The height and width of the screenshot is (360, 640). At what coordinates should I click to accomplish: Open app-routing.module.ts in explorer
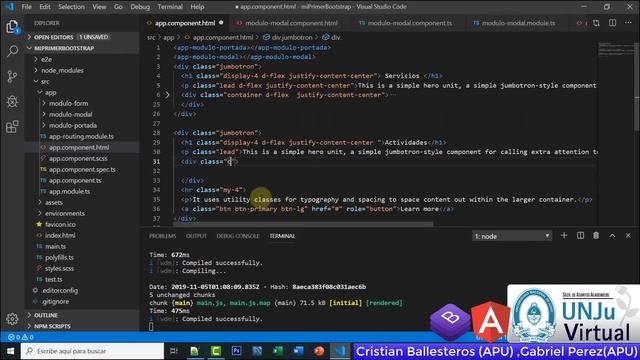tap(82, 137)
